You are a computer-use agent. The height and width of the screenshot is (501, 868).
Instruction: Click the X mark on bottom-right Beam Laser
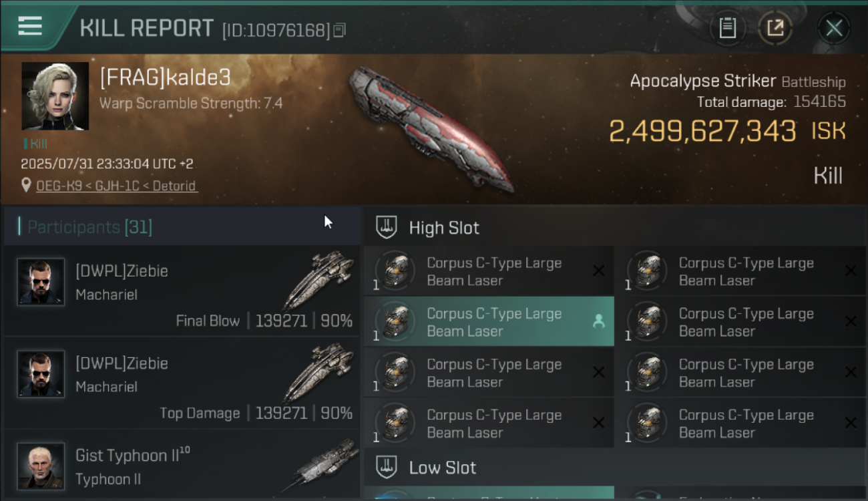pyautogui.click(x=851, y=423)
